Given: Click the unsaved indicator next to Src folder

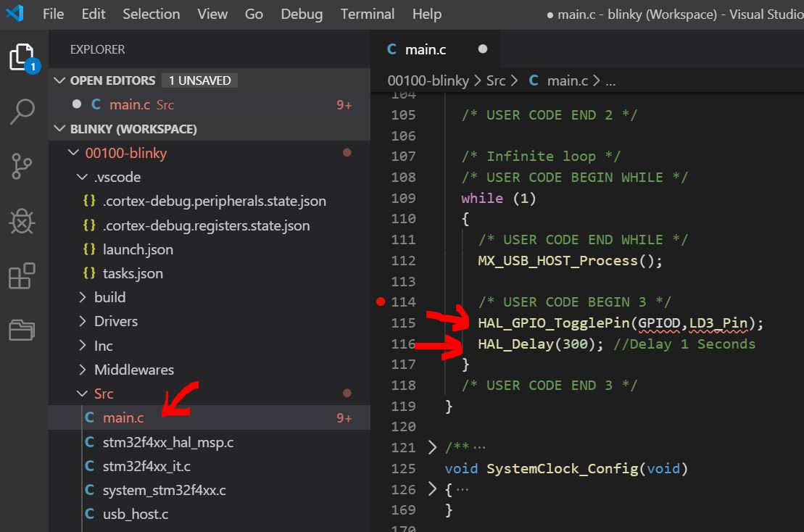Looking at the screenshot, I should [x=347, y=393].
